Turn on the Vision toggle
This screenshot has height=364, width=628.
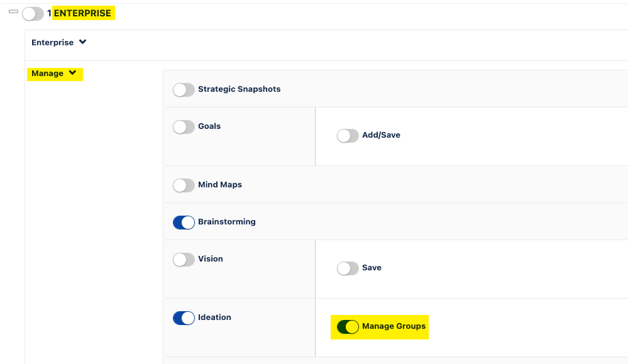[184, 259]
